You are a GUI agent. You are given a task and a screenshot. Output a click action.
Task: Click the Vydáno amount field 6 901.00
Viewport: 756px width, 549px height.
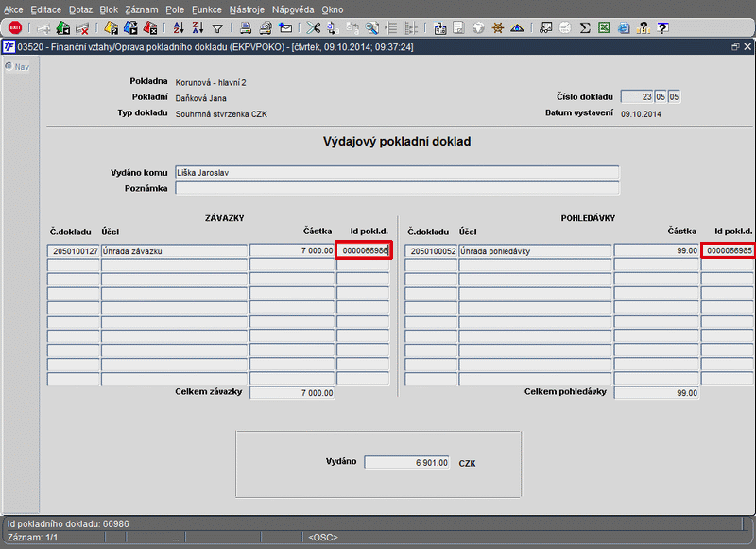click(x=407, y=462)
